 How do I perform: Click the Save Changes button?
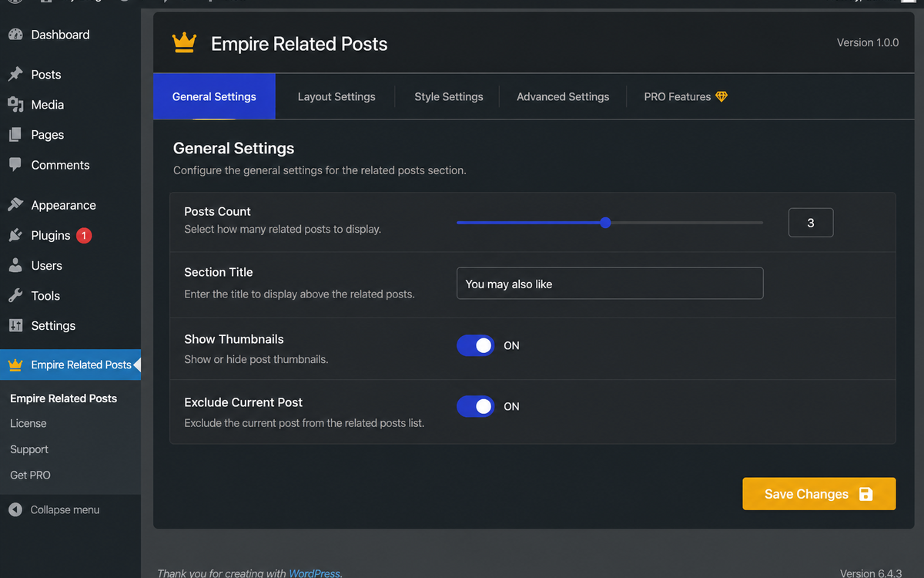(819, 494)
